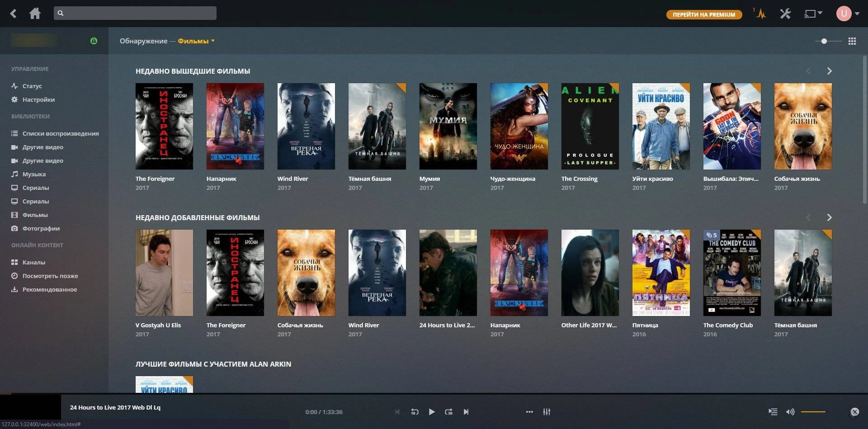Click the green server lock icon

94,41
